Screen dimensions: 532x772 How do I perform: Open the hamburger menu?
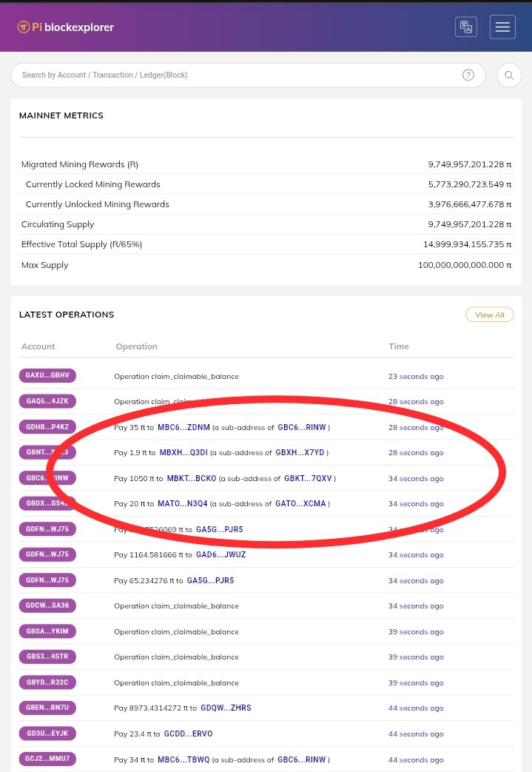coord(502,27)
